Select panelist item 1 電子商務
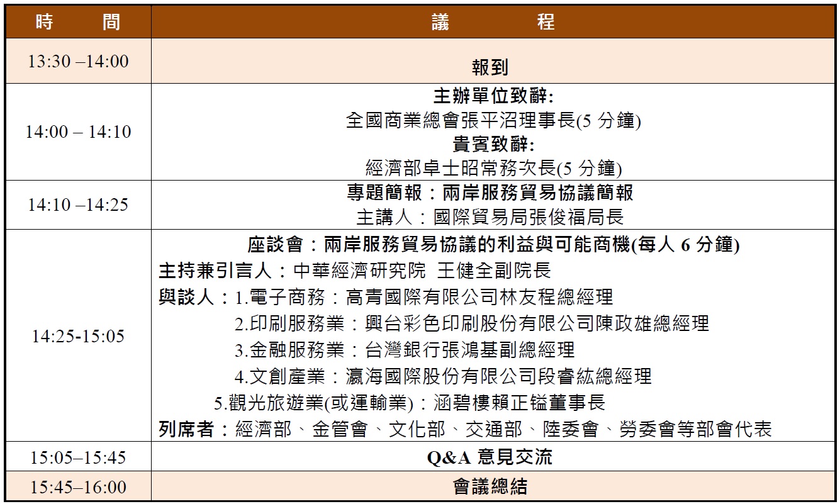 point(423,296)
